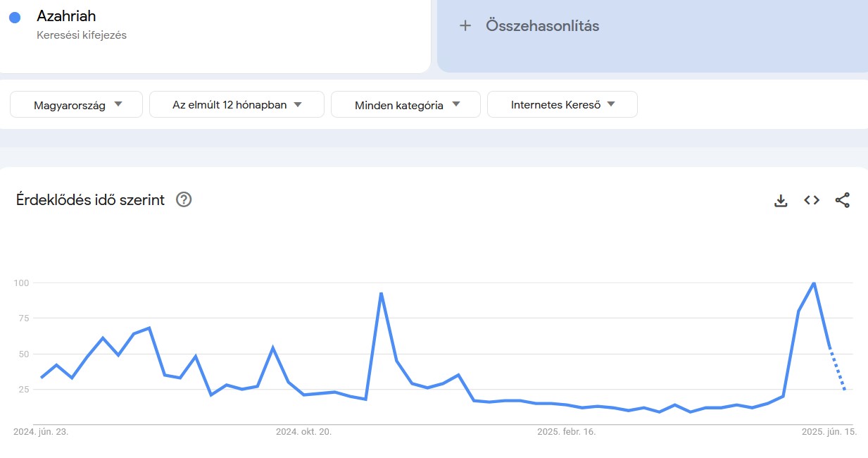Open the Magyarország country dropdown
The image size is (868, 458).
[x=76, y=105]
